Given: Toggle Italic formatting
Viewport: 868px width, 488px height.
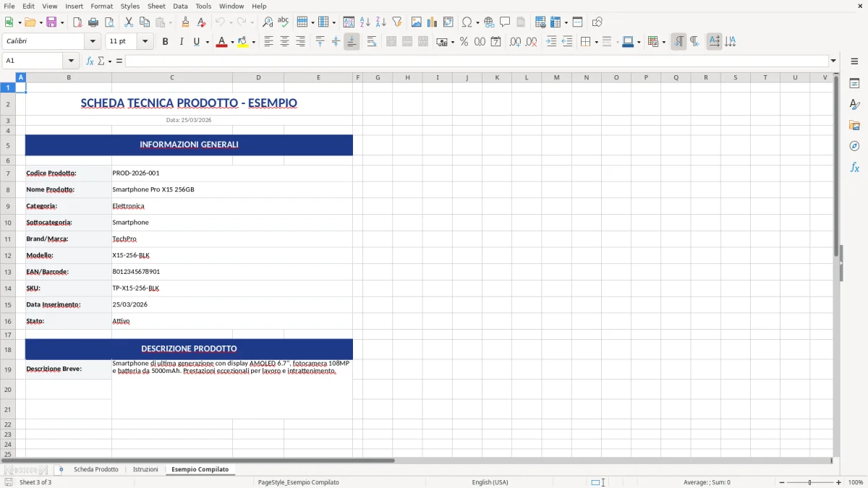Looking at the screenshot, I should point(182,42).
